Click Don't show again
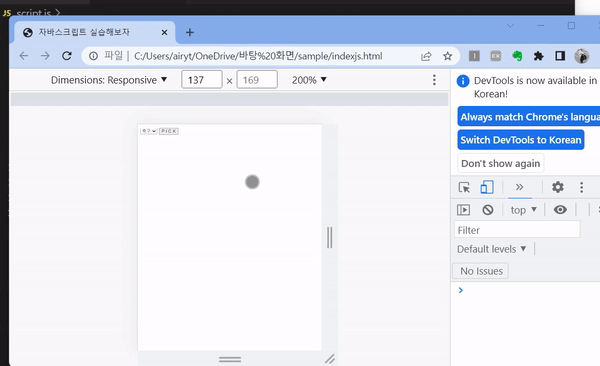 pos(501,163)
